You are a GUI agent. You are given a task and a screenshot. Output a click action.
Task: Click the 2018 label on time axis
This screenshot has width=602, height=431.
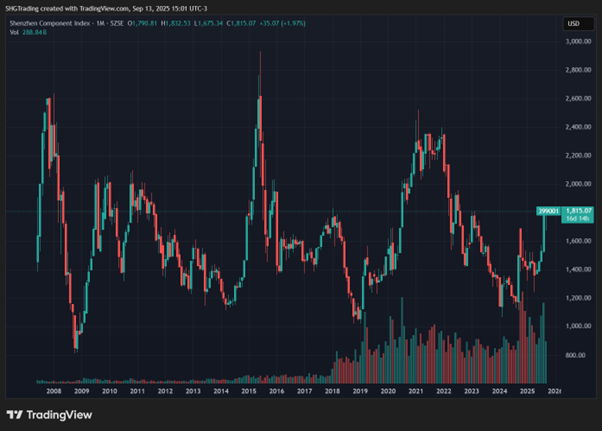(x=332, y=391)
